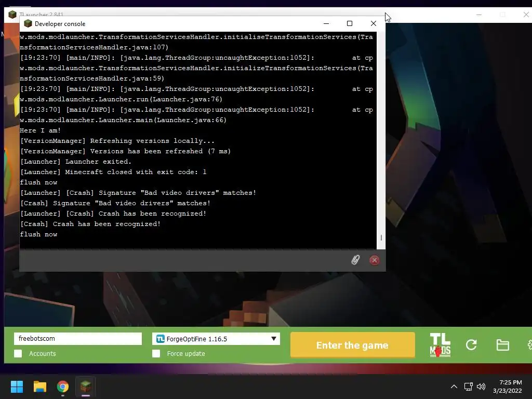Click the Developer console window icon
Image resolution: width=532 pixels, height=399 pixels.
[28, 23]
